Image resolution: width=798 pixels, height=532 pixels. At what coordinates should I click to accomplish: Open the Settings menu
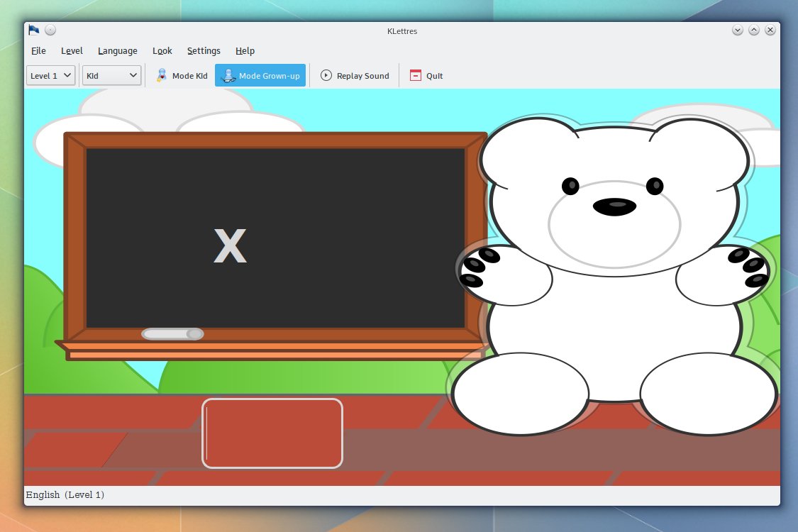tap(204, 51)
